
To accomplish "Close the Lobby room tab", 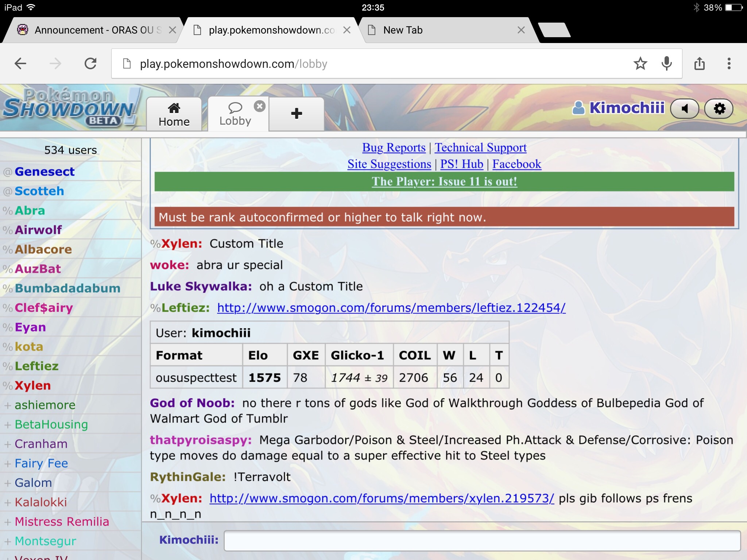I will click(x=259, y=106).
